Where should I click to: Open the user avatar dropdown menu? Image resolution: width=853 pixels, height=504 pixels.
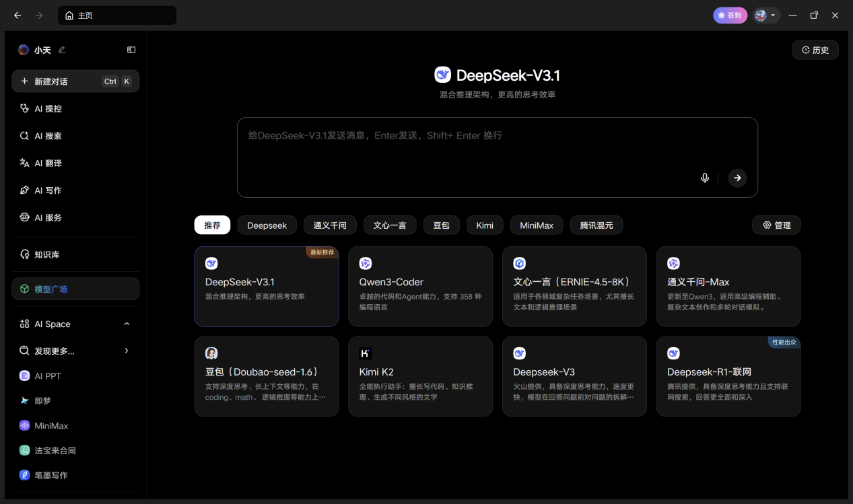pyautogui.click(x=766, y=15)
